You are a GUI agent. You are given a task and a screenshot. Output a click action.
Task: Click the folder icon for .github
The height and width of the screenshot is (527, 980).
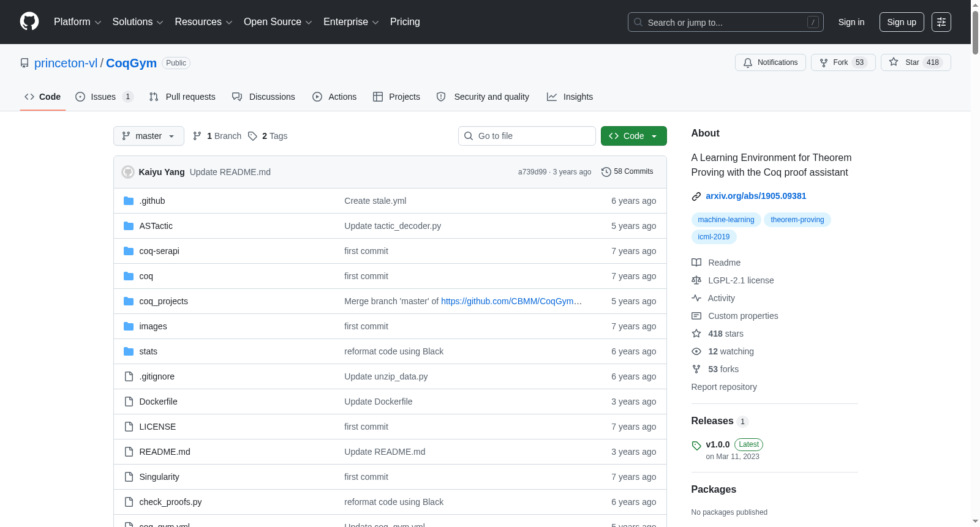point(129,201)
